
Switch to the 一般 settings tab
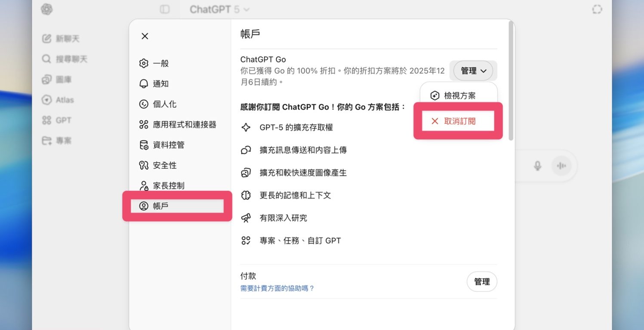160,64
